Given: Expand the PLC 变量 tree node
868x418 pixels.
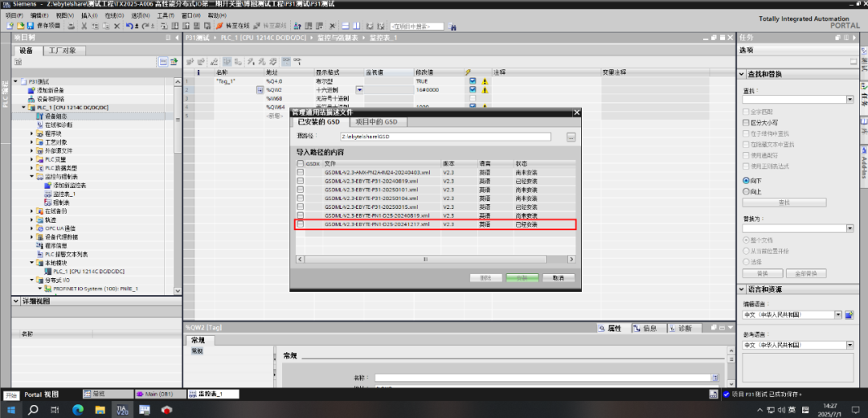Looking at the screenshot, I should coord(32,159).
